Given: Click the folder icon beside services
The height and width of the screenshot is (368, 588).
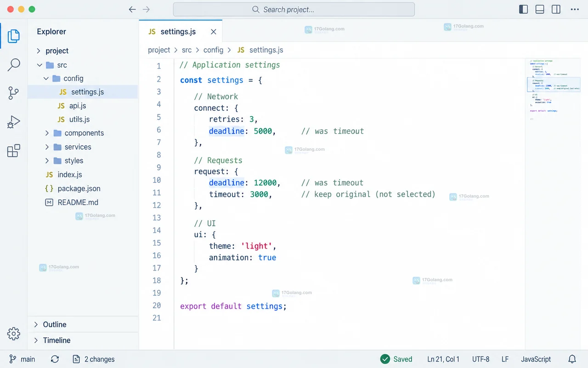Looking at the screenshot, I should click(x=57, y=147).
